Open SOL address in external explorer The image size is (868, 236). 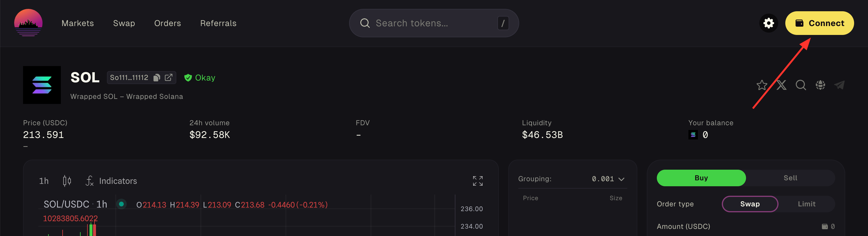[x=168, y=78]
